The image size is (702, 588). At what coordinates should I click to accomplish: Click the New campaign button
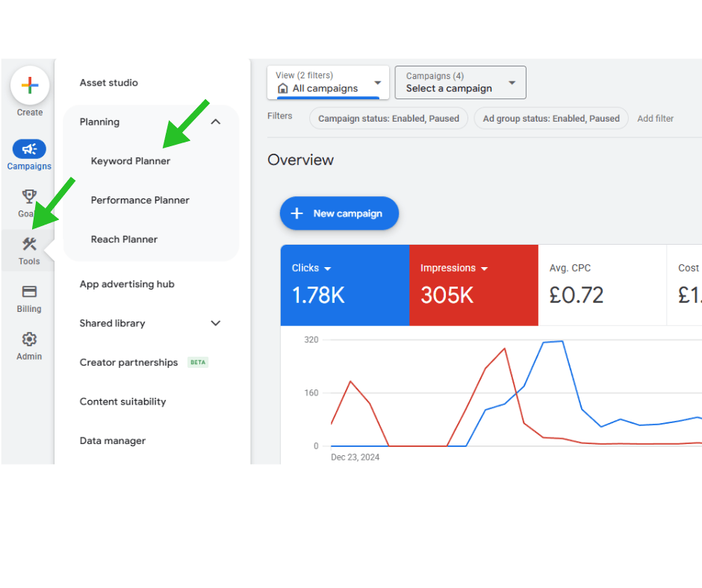pos(339,213)
